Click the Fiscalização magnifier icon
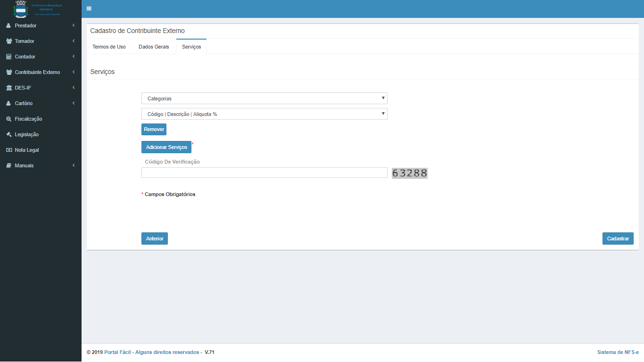 (x=8, y=119)
